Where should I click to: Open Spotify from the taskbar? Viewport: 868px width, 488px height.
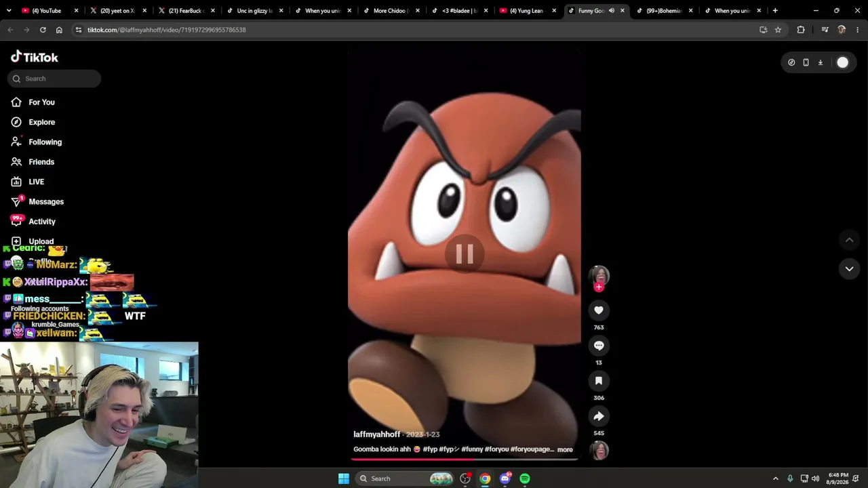point(525,479)
